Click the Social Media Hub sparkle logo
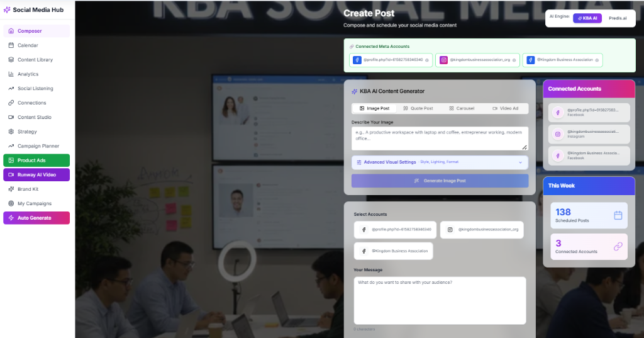The width and height of the screenshot is (644, 338). click(7, 10)
